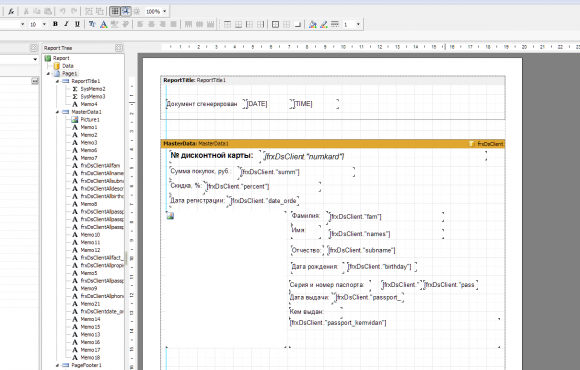The image size is (580, 370).
Task: Add a top frame line
Action: click(x=227, y=24)
